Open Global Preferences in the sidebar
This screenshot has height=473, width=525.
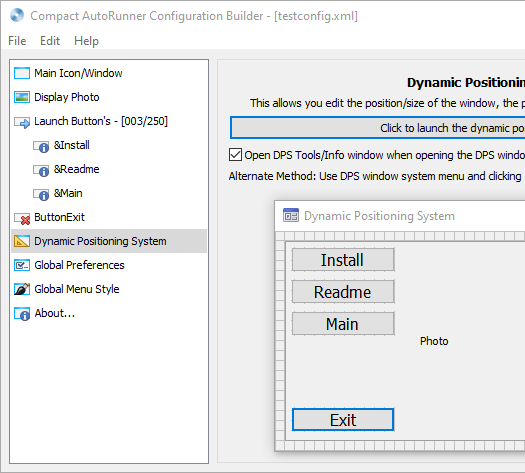(109, 265)
